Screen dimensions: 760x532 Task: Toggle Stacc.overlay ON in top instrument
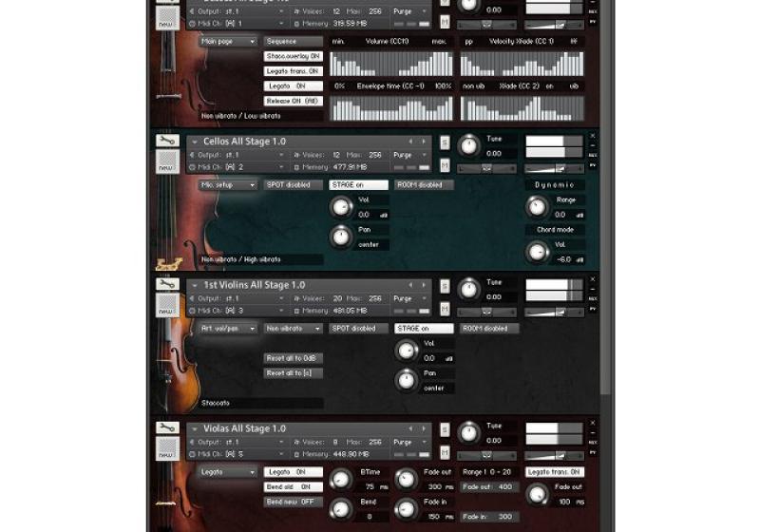click(294, 56)
